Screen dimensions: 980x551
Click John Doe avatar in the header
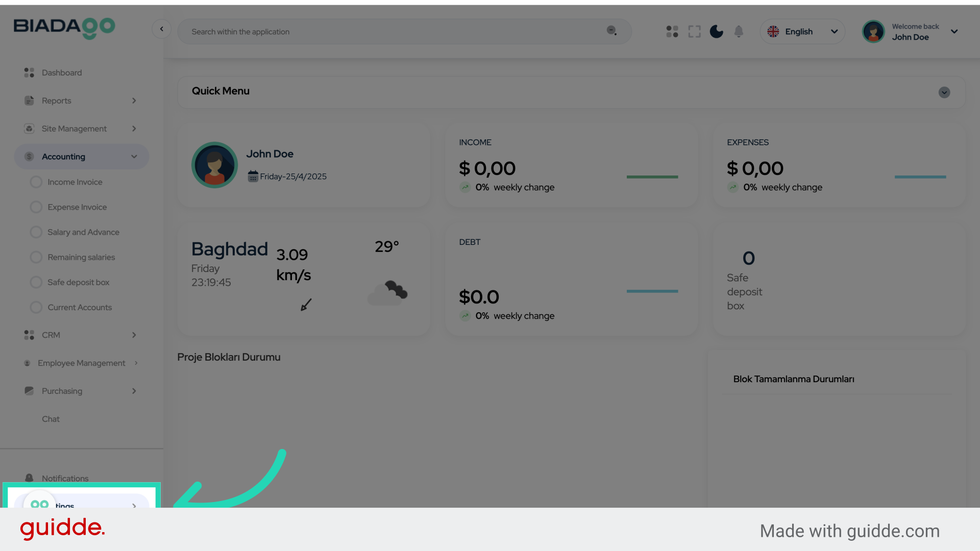[873, 32]
